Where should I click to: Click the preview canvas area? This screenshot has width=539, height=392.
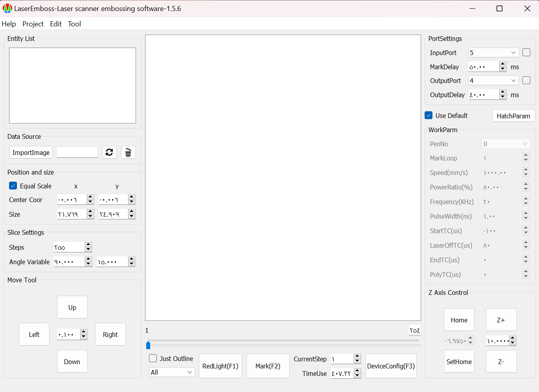pos(283,178)
